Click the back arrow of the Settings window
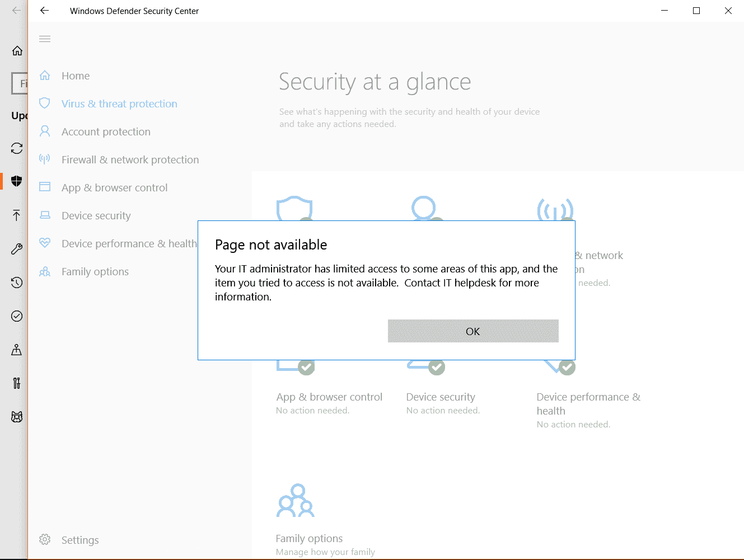This screenshot has height=560, width=744. (16, 11)
